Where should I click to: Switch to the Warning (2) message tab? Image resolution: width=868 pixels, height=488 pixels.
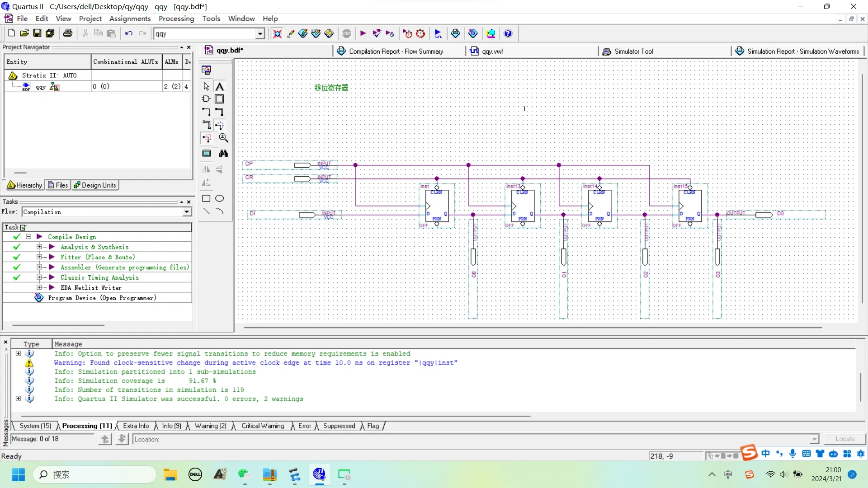[210, 426]
